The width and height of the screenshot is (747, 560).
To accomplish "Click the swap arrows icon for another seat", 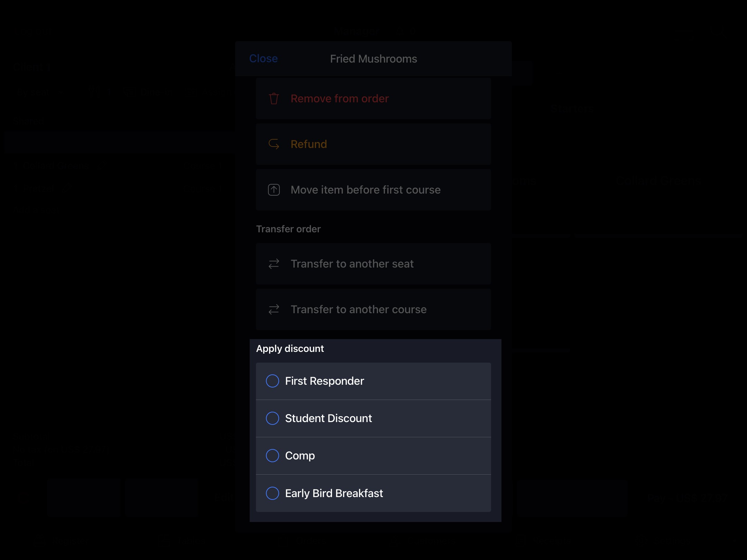I will coord(274,264).
